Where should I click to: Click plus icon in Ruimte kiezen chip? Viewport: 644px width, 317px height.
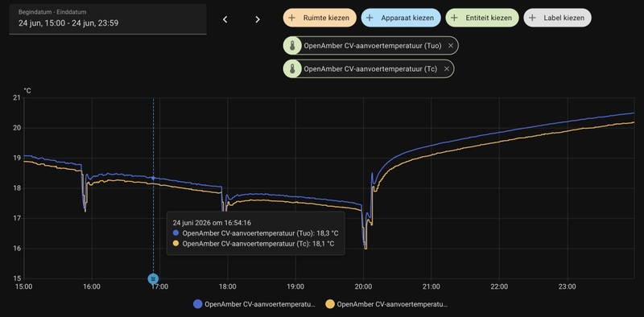(x=292, y=18)
